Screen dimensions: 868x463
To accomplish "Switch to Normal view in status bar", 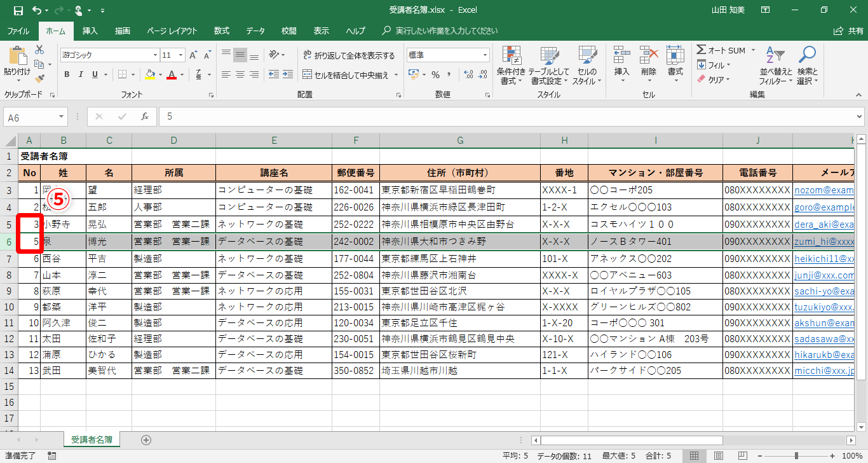I will [x=695, y=455].
